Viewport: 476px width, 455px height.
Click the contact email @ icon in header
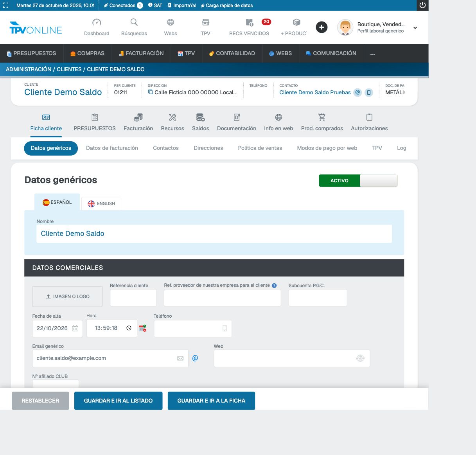(357, 92)
